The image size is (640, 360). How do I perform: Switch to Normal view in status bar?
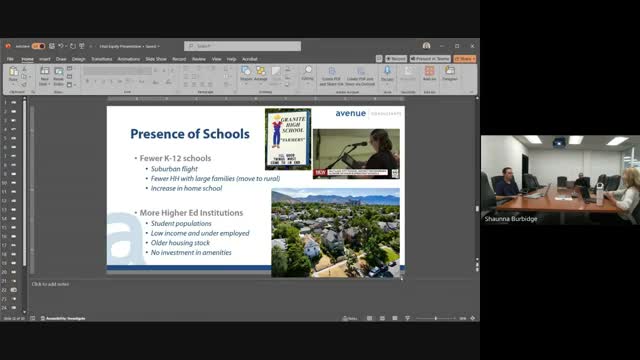tap(369, 318)
